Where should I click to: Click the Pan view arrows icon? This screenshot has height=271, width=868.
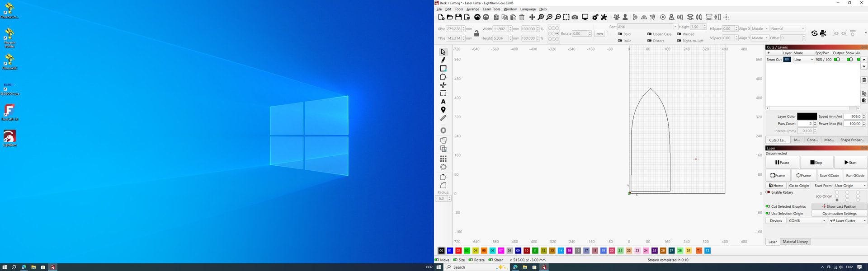pyautogui.click(x=532, y=17)
